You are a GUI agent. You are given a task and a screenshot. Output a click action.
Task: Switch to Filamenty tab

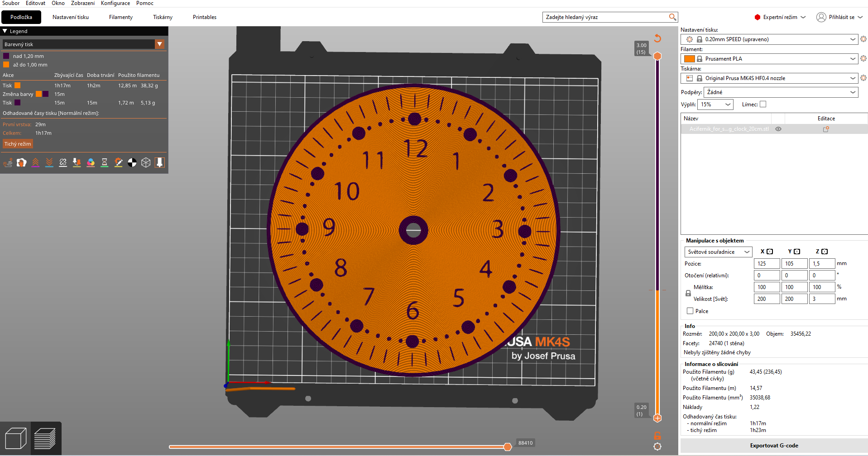(x=121, y=17)
